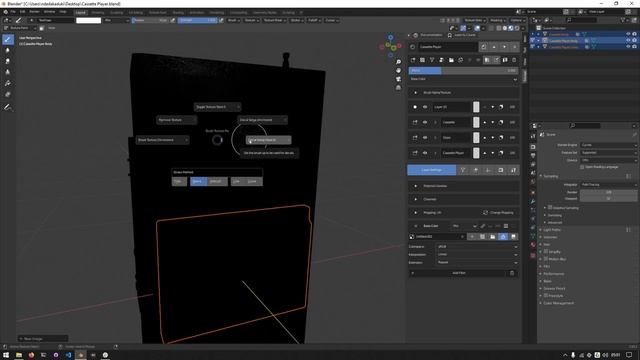Open the Output properties tab
This screenshot has width=640, height=360.
533,156
